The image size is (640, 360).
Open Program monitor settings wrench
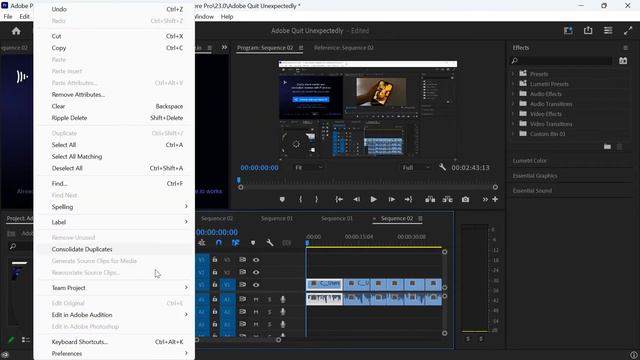pyautogui.click(x=442, y=167)
